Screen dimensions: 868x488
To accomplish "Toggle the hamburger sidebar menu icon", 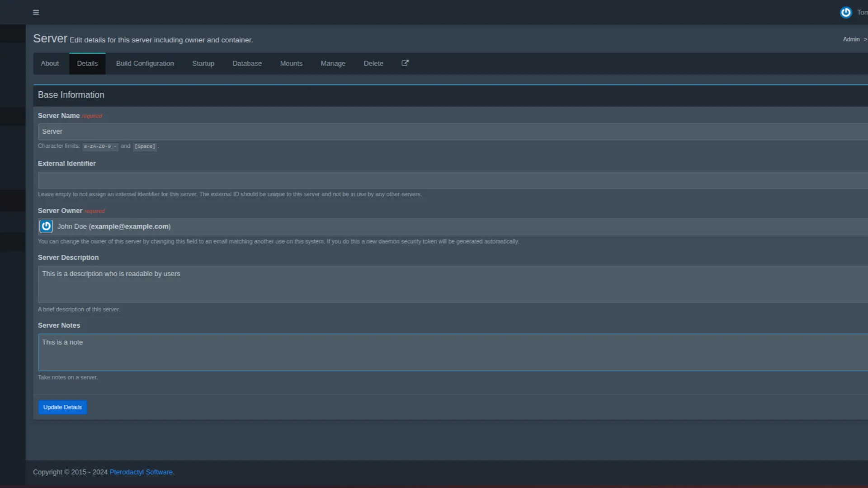I will pyautogui.click(x=36, y=12).
